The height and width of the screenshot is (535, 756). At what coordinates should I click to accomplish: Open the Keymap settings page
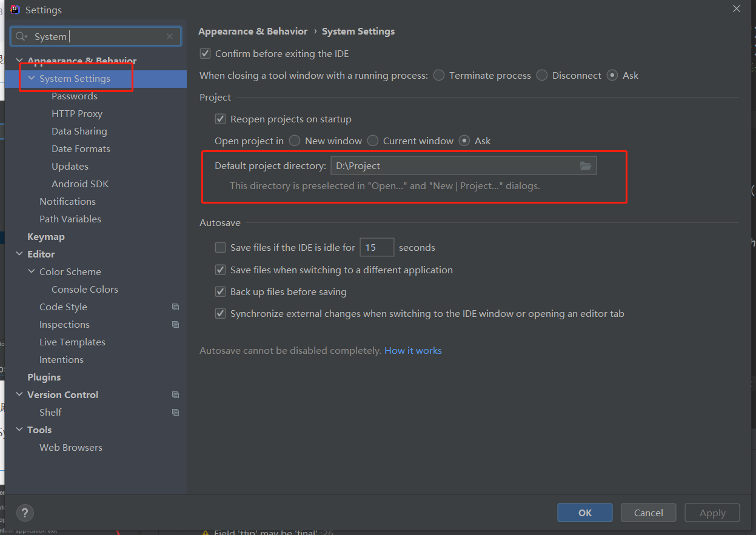click(45, 237)
